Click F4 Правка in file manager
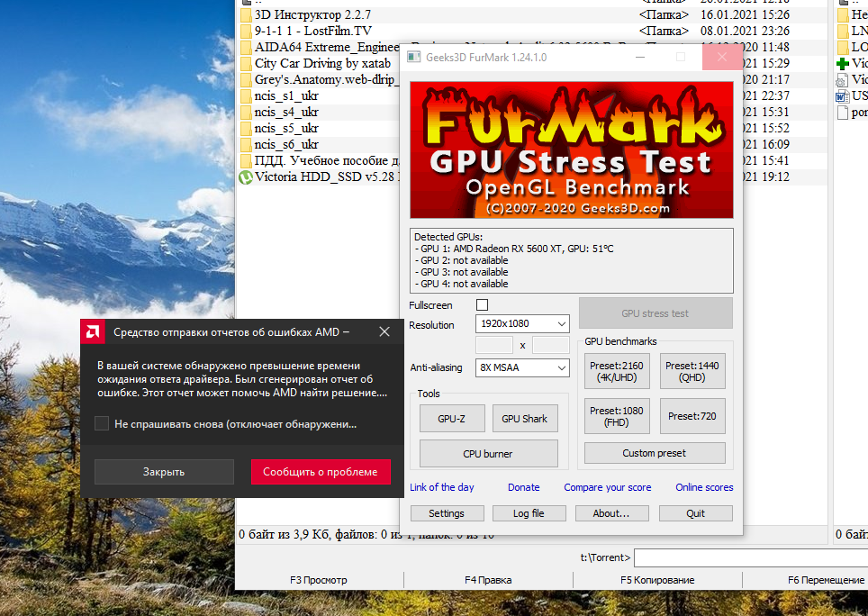 488,580
